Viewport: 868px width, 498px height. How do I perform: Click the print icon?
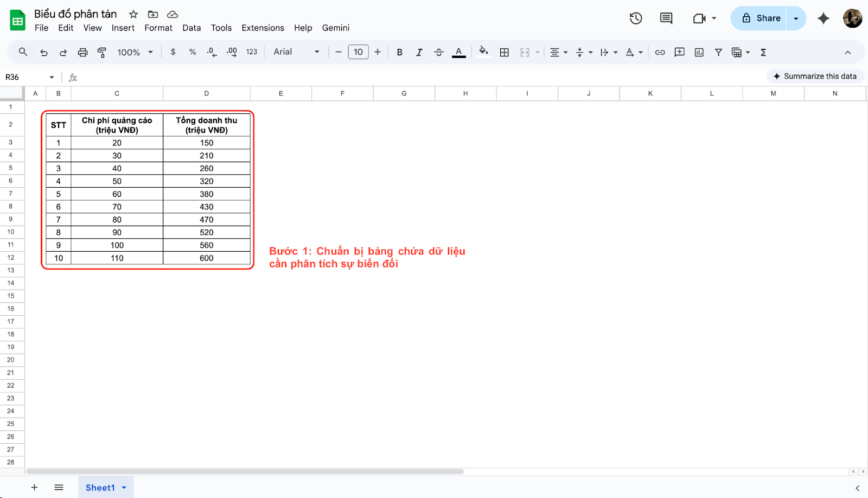[82, 52]
